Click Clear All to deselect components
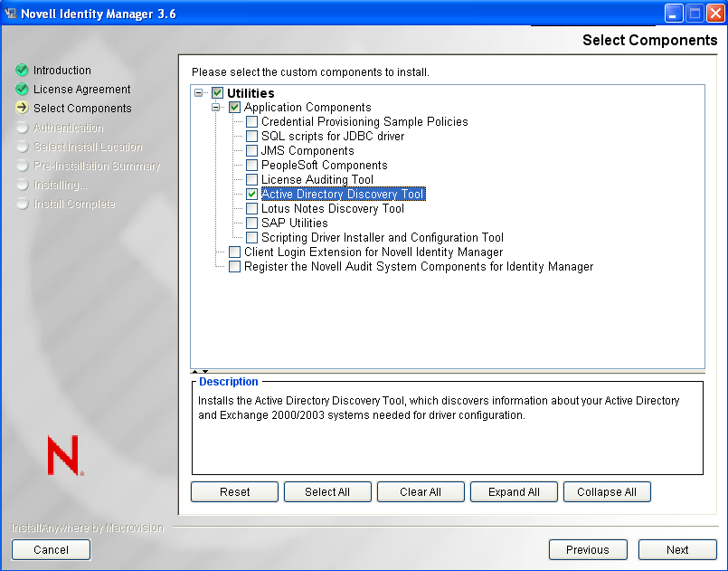Image resolution: width=728 pixels, height=571 pixels. pyautogui.click(x=421, y=491)
